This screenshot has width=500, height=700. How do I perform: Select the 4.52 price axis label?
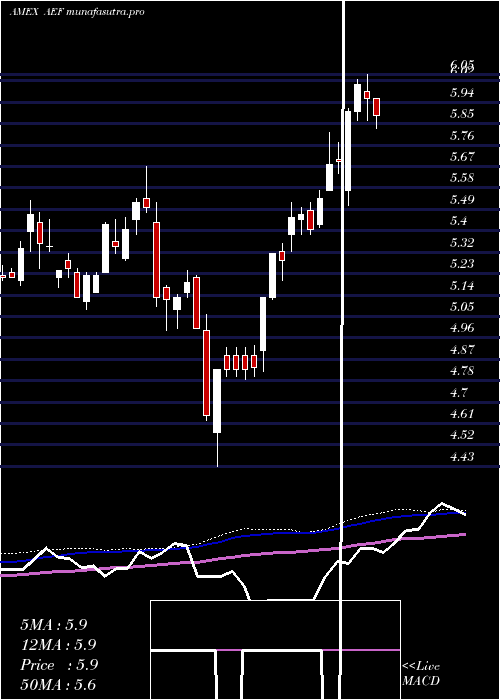[462, 435]
